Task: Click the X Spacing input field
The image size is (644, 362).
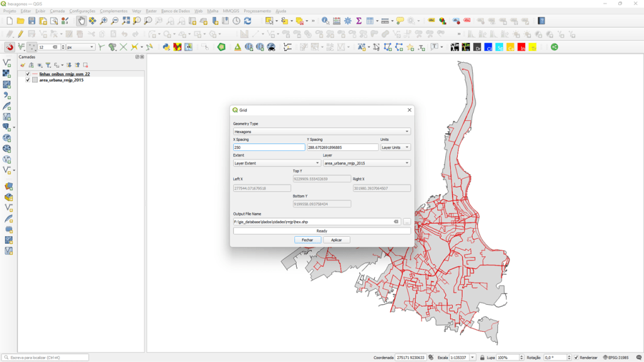Action: click(269, 147)
